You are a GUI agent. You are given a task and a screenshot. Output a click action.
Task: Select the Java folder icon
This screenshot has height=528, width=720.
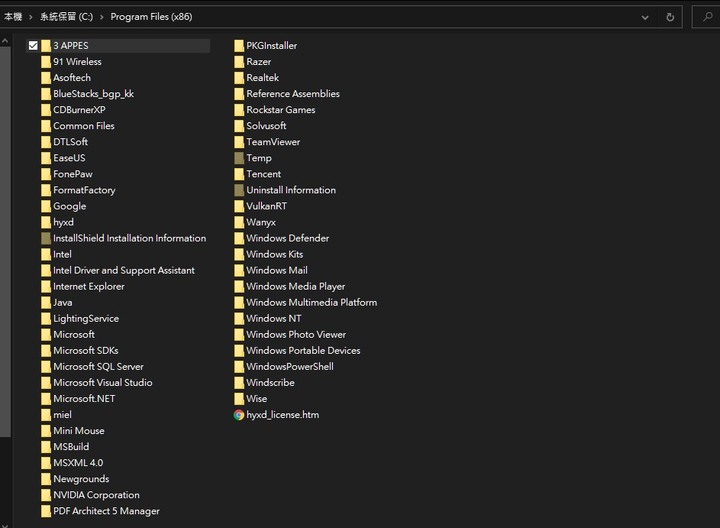click(46, 303)
